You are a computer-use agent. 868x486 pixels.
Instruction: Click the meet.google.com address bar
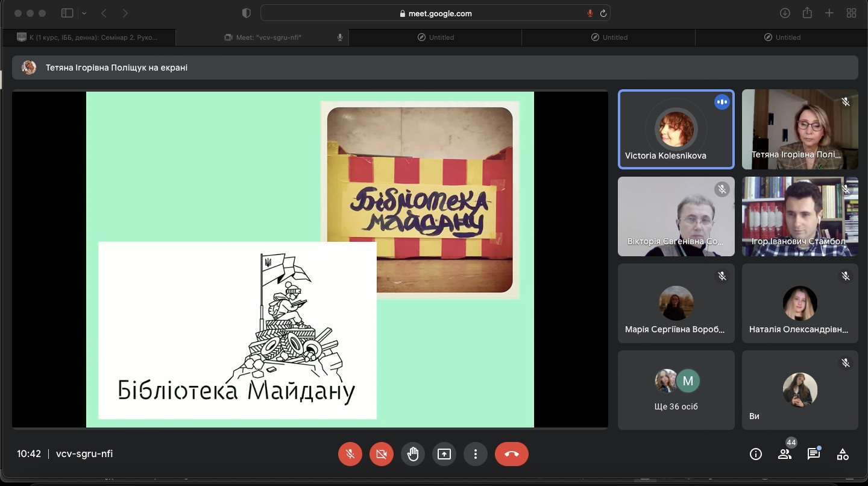435,13
